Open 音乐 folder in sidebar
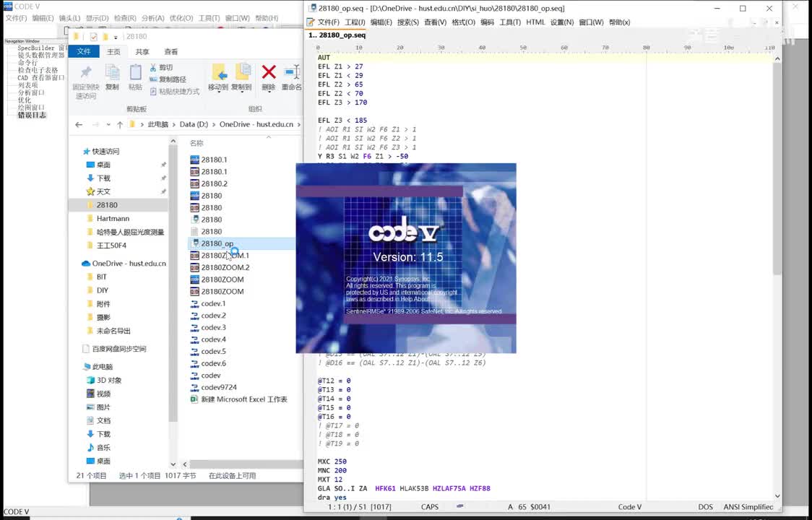The height and width of the screenshot is (520, 812). pos(98,448)
